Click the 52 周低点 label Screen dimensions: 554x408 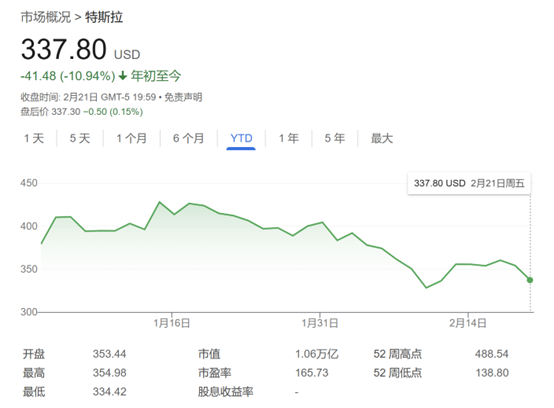398,373
